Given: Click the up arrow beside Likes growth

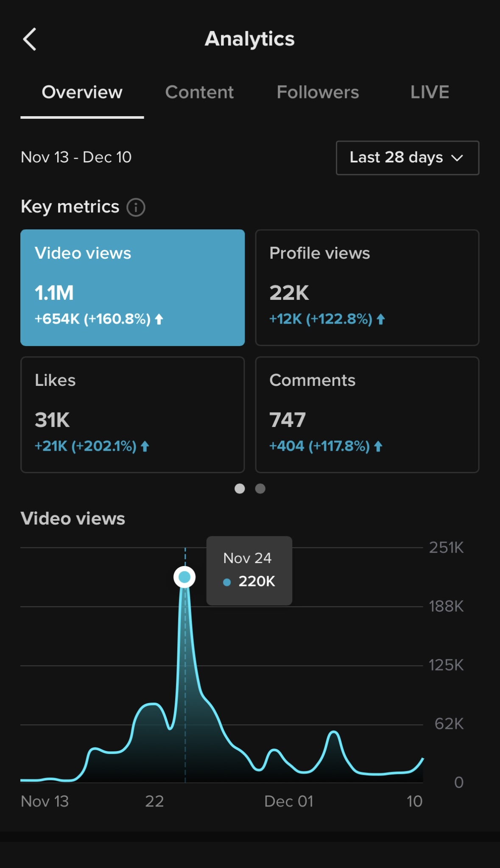Looking at the screenshot, I should [145, 446].
